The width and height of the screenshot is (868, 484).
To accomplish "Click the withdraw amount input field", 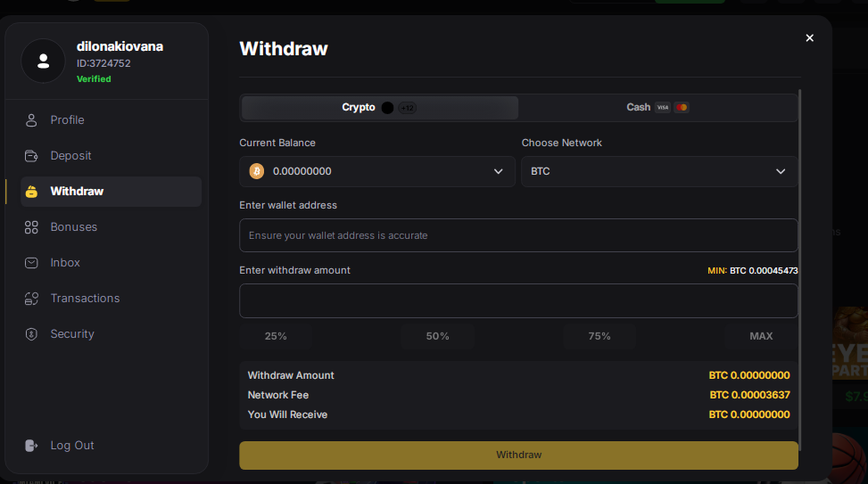I will [x=518, y=300].
